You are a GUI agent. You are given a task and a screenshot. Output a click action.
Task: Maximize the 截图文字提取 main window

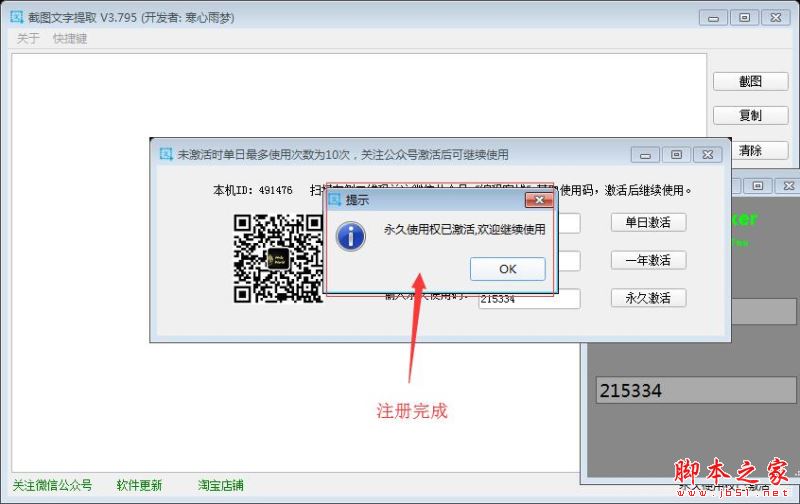coord(744,18)
